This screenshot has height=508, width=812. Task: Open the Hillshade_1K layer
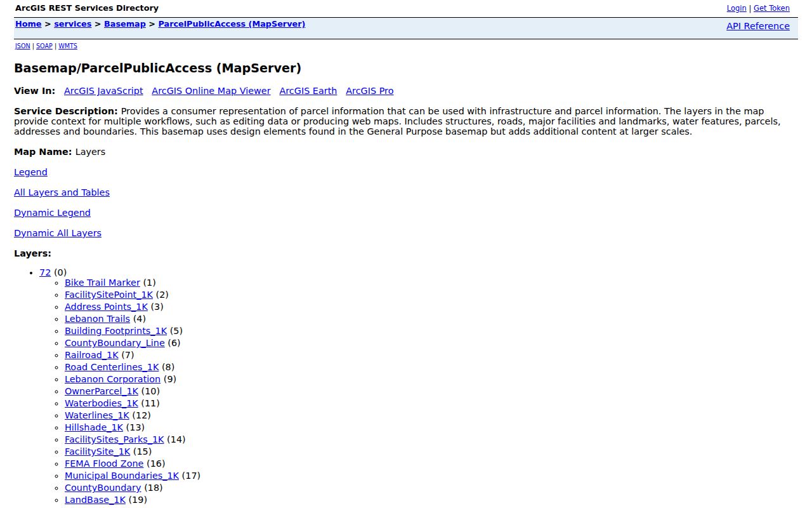pyautogui.click(x=94, y=427)
